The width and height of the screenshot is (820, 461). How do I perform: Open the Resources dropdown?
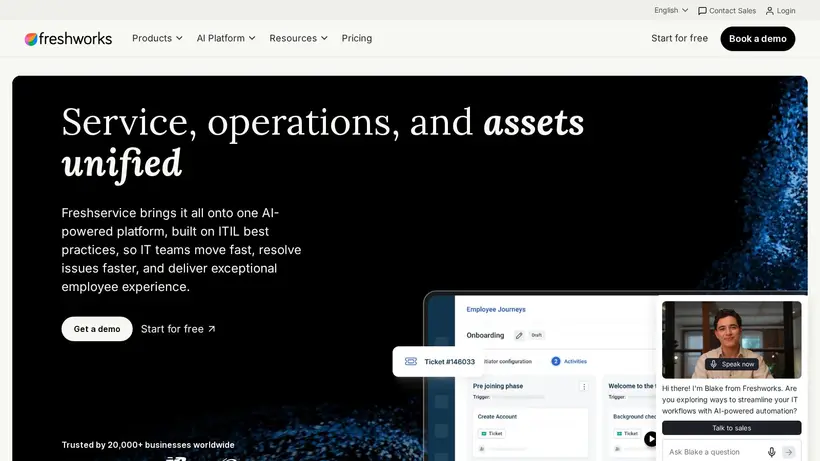click(298, 38)
